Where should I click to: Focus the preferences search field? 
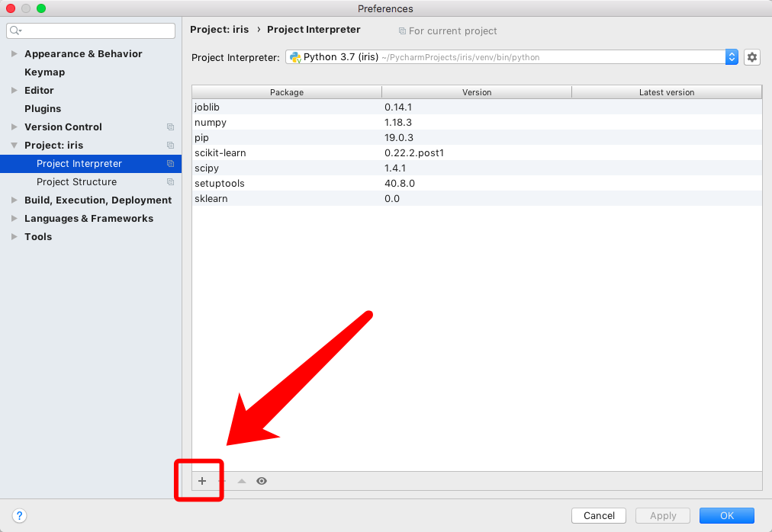[x=91, y=30]
